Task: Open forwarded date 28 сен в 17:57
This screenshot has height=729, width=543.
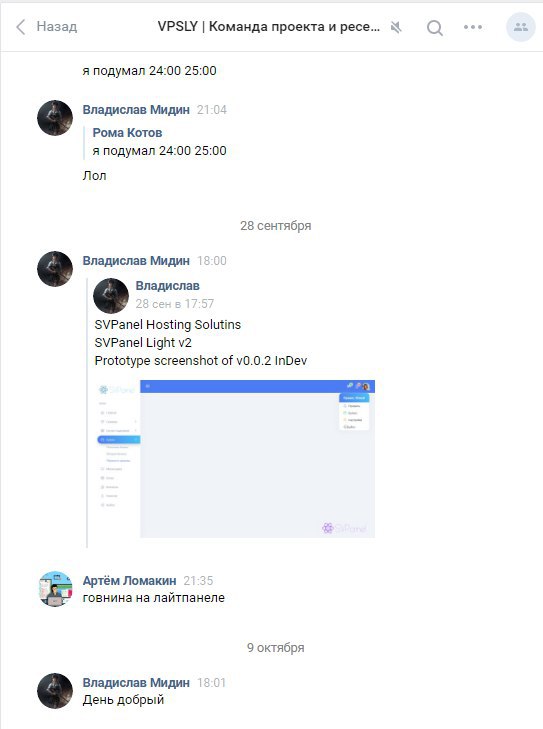Action: point(175,304)
